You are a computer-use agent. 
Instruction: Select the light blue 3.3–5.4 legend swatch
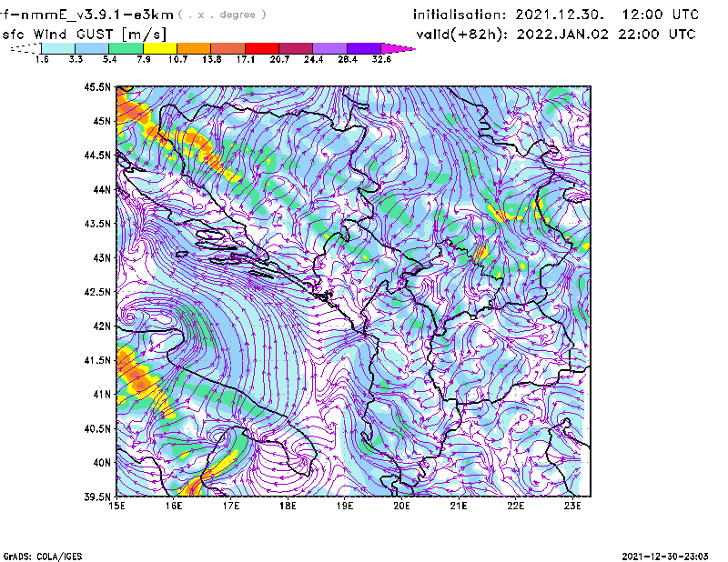click(92, 48)
